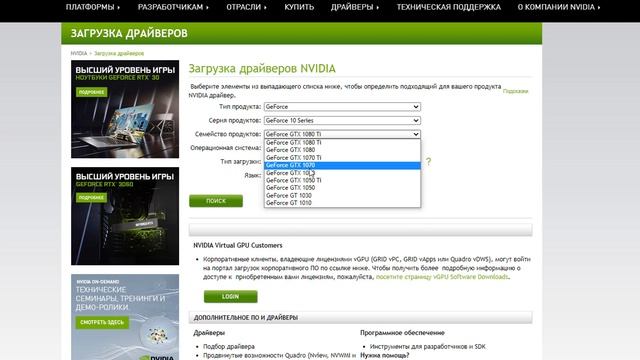Collapse the Семейство продуктов dropdown
This screenshot has height=360, width=640.
pos(342,134)
